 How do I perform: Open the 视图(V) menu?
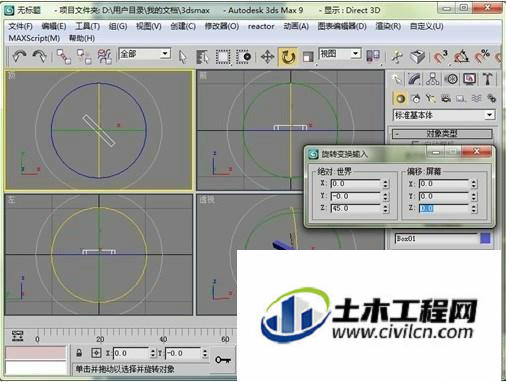click(x=149, y=26)
